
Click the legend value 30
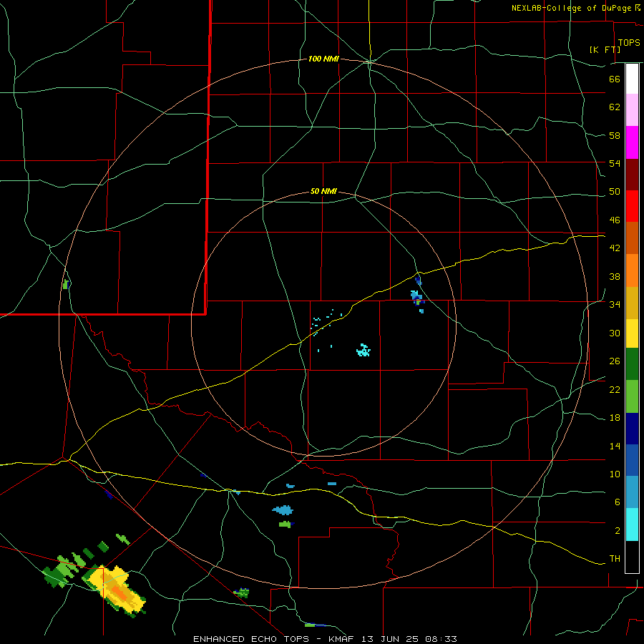[615, 333]
